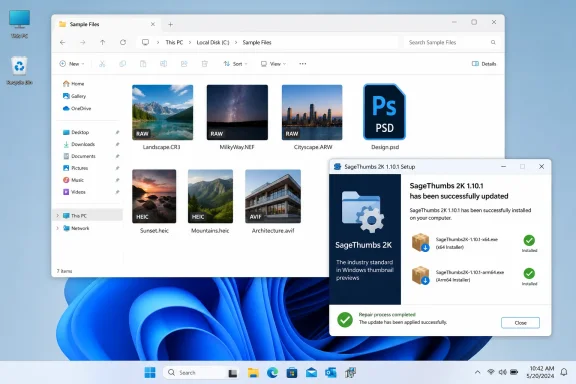Open Documents in the sidebar
Viewport: 576px width, 384px height.
(x=79, y=156)
